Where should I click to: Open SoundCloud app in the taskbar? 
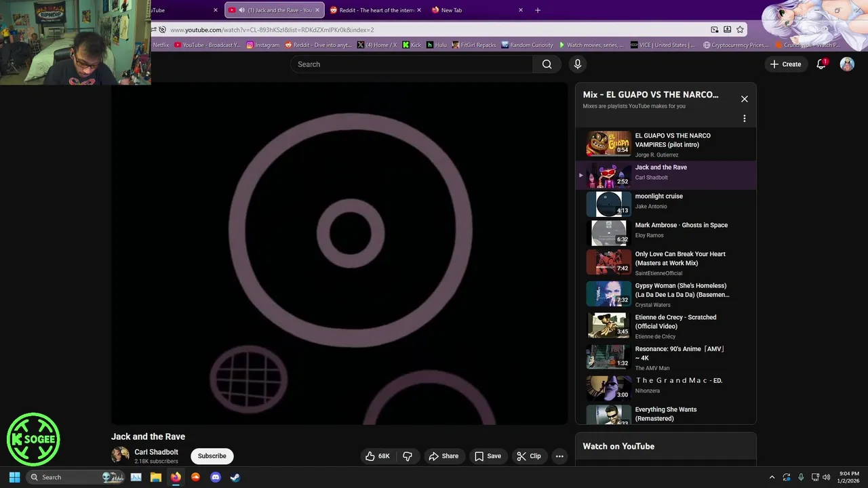195,477
